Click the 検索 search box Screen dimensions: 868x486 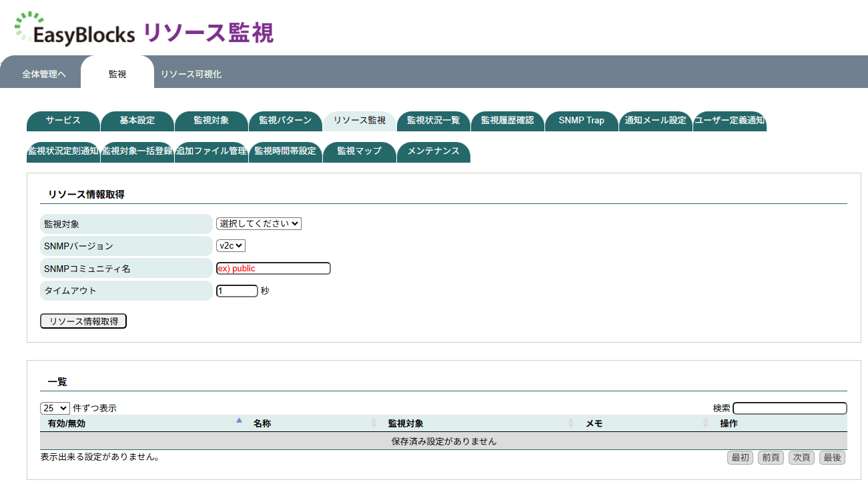point(789,408)
